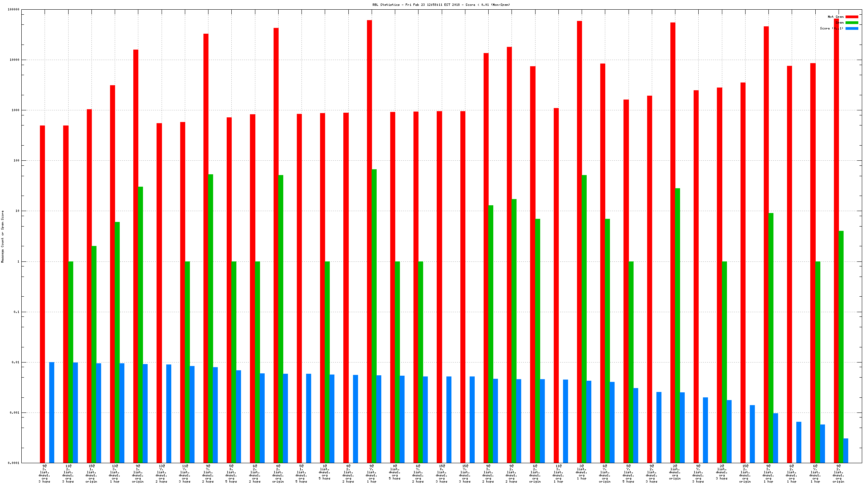Select the 1@list.dnswl.org 5 hops x-axis label
Viewport: 868px width, 488px height.
[x=325, y=472]
